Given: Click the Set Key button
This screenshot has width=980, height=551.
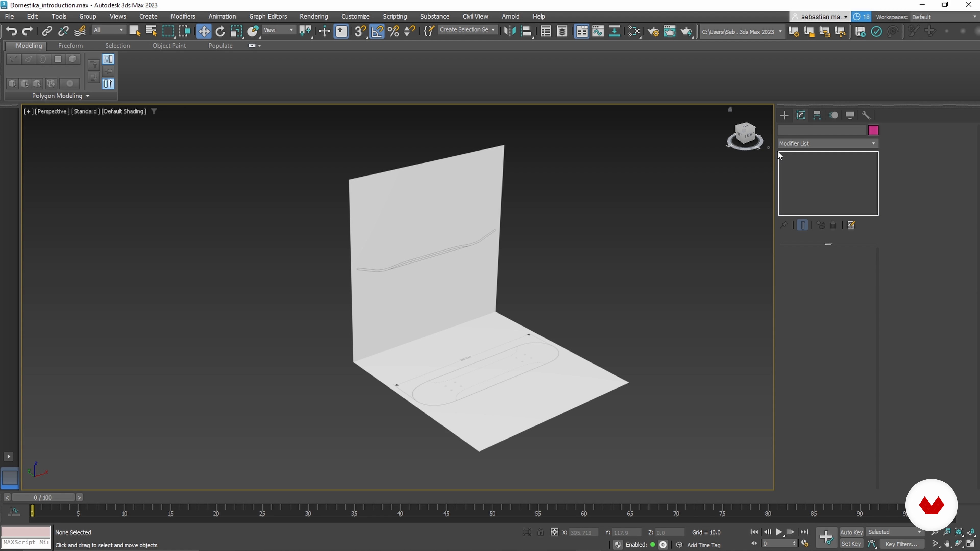Looking at the screenshot, I should pos(851,544).
